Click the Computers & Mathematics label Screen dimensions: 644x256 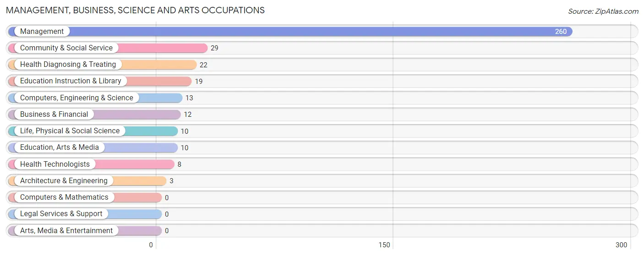pyautogui.click(x=64, y=197)
